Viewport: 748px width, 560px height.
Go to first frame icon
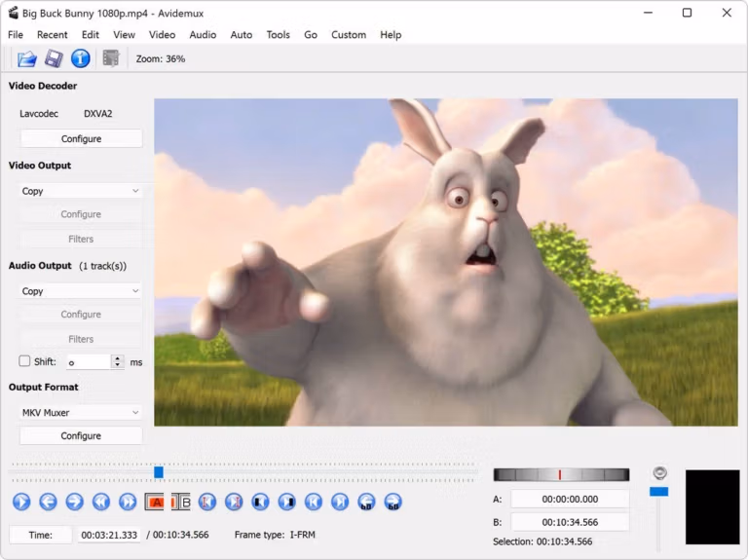click(314, 502)
